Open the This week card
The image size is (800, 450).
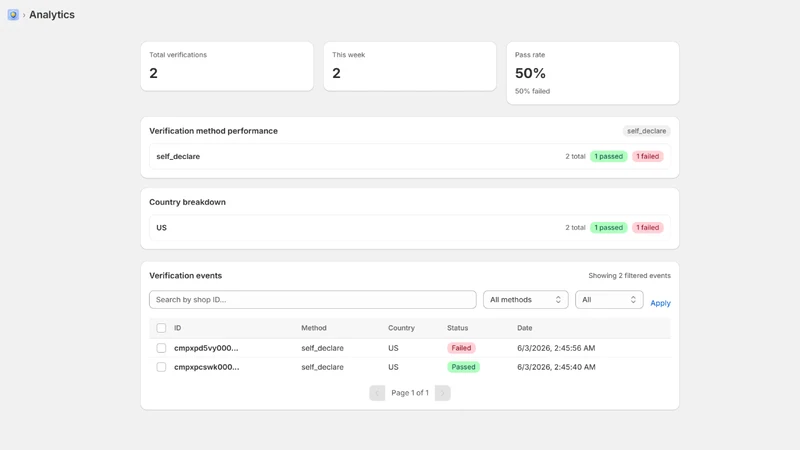click(x=410, y=66)
